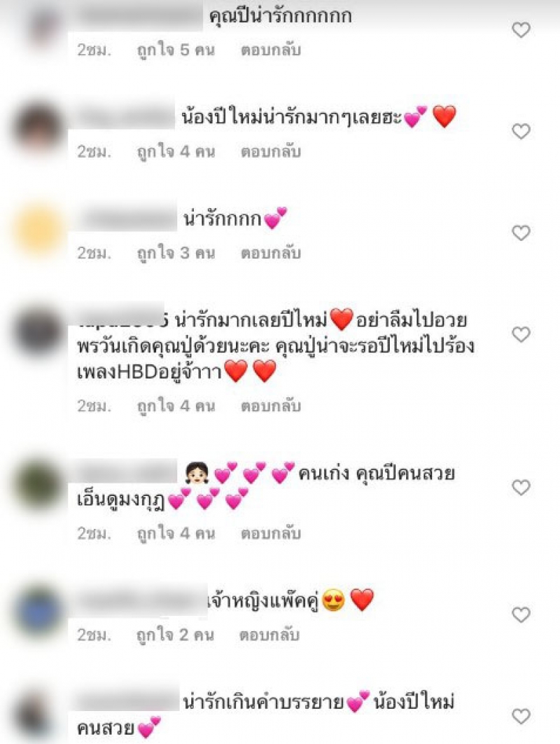The height and width of the screenshot is (744, 560).
Task: Tap heart beside 'เจ้าหญิงแพ็คคู่' comment
Action: tap(521, 615)
